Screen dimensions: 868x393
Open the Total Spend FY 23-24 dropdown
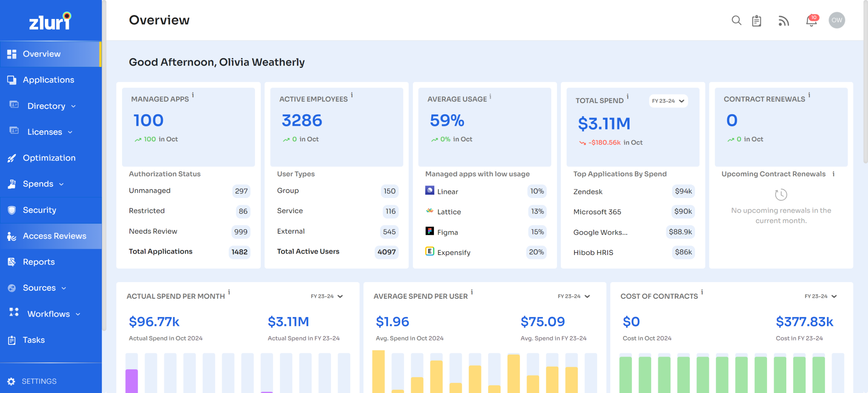[668, 101]
